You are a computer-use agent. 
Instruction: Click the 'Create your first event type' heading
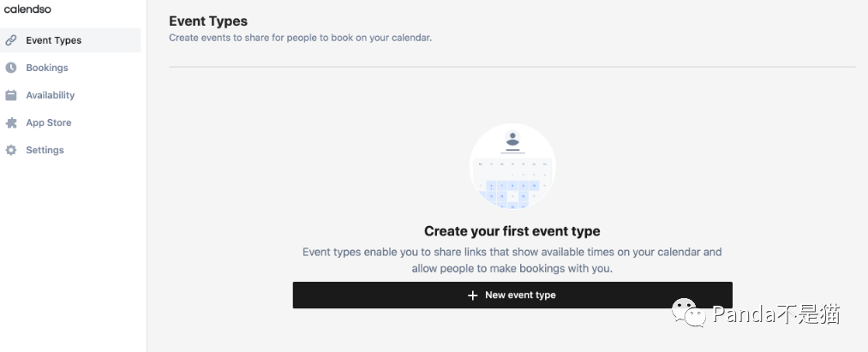point(512,231)
